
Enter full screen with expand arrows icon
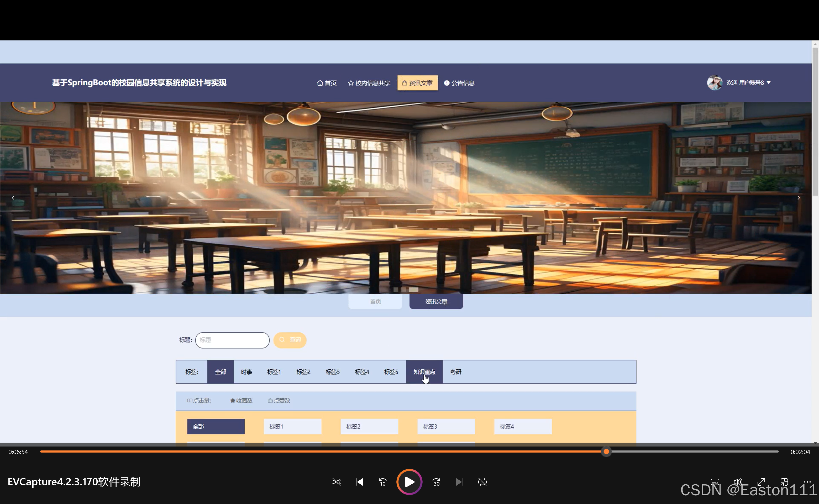(x=761, y=482)
